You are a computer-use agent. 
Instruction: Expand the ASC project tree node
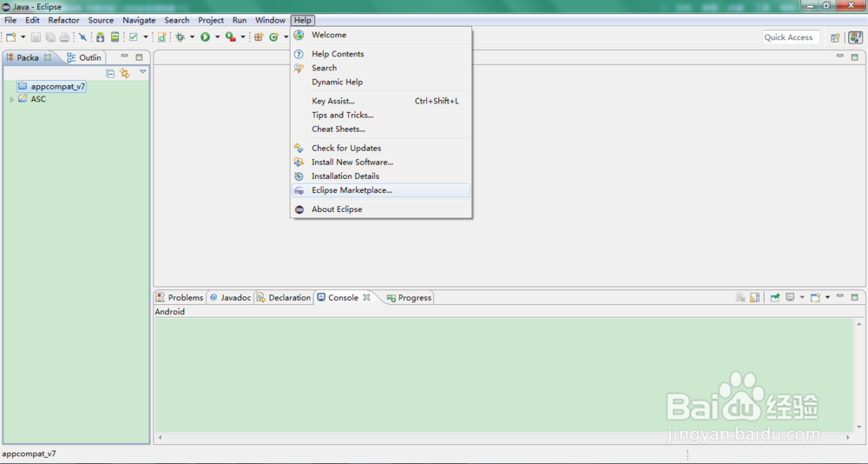pyautogui.click(x=11, y=100)
